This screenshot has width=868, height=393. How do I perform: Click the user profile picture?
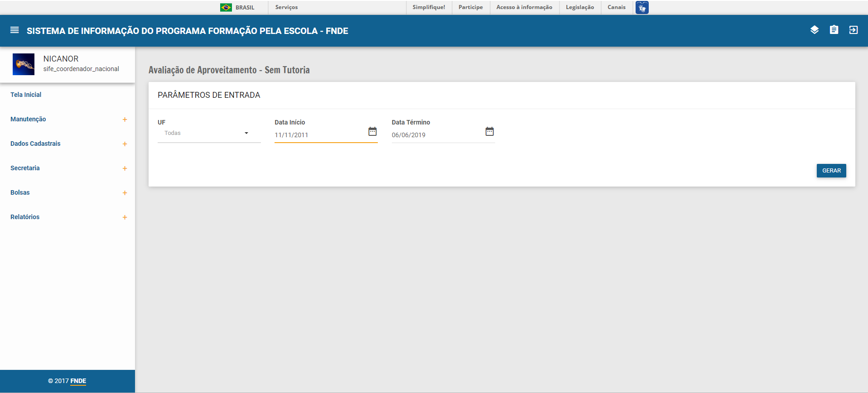[24, 64]
